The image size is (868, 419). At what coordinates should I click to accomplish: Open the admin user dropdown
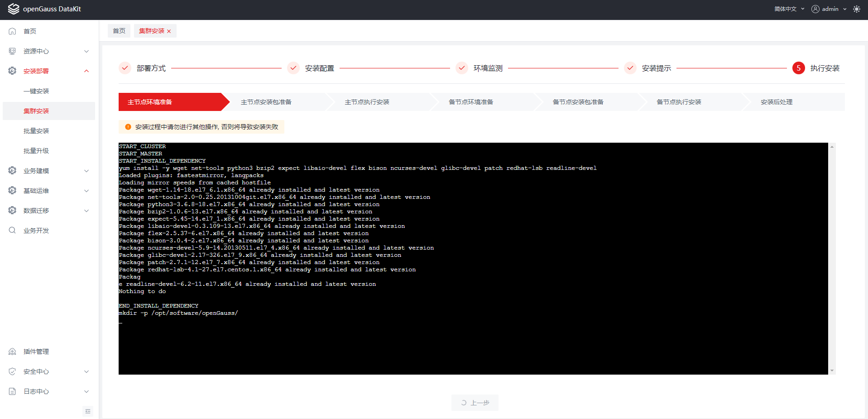pos(829,9)
